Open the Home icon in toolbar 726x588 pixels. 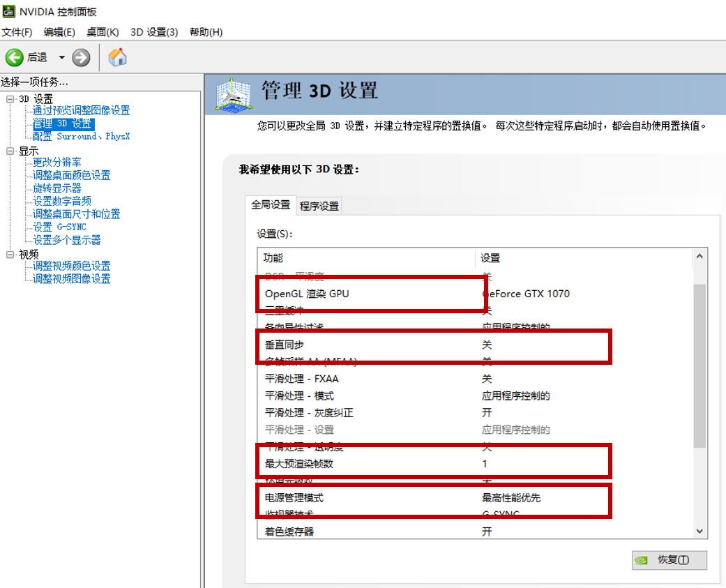tap(117, 57)
